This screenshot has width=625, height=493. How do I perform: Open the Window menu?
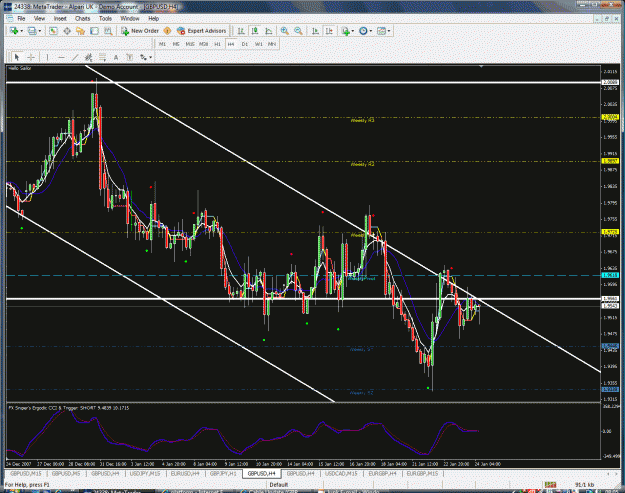130,19
